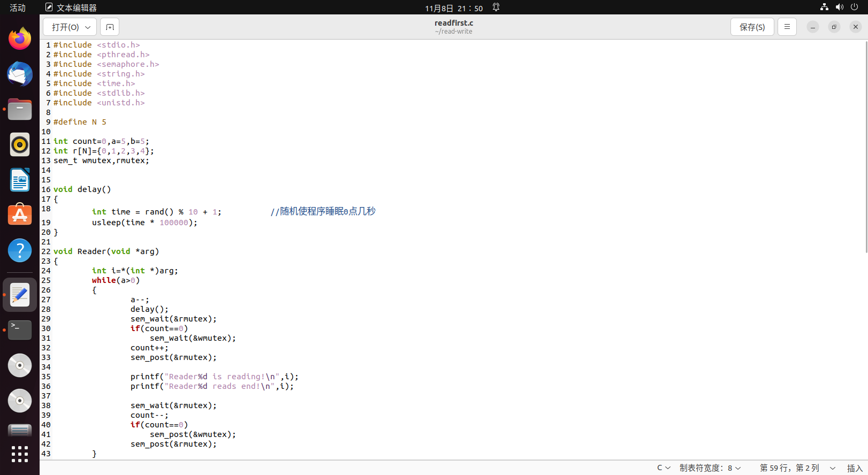Launch Thunderbird mail from the dock

pos(20,74)
